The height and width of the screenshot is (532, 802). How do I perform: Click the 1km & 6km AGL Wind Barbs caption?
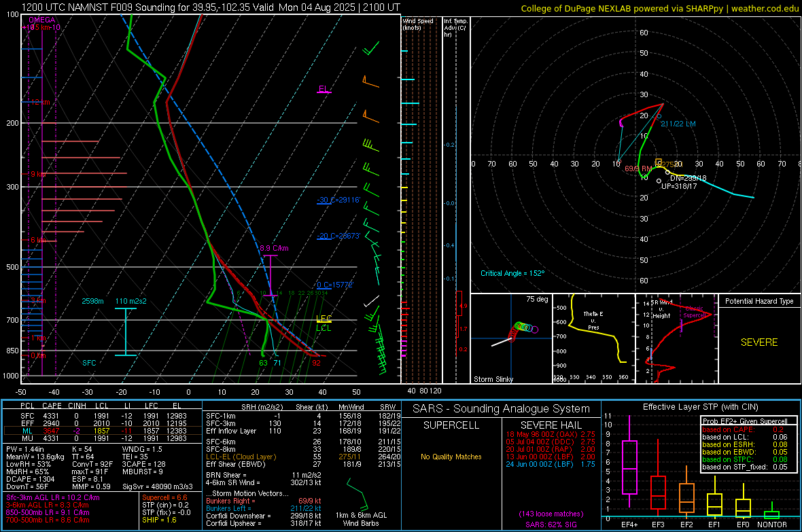[x=361, y=519]
